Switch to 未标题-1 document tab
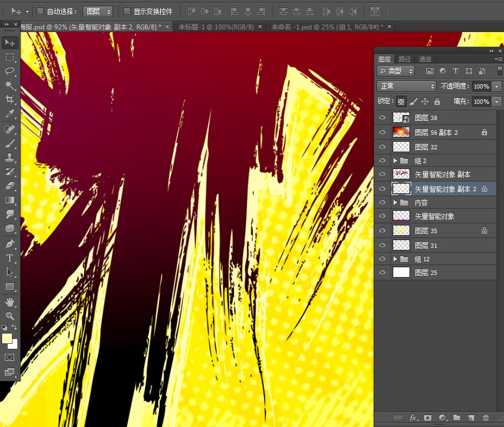The height and width of the screenshot is (427, 504). click(x=216, y=27)
